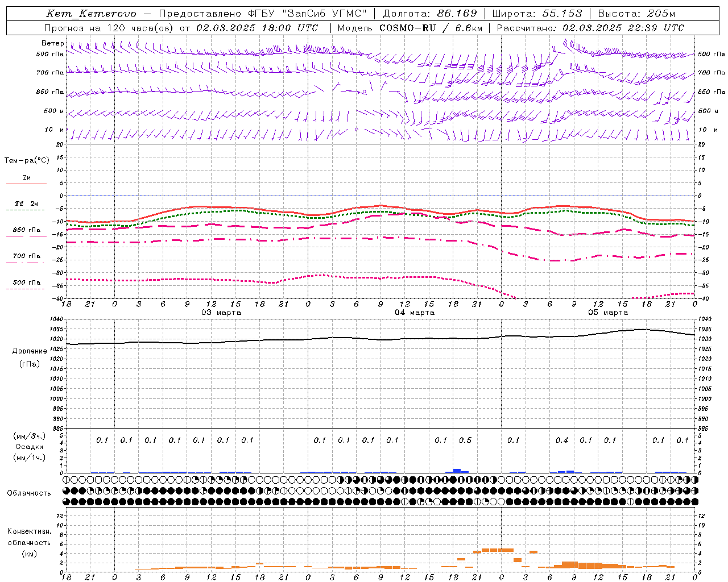Click the '700 гПа' dash-dot temperature legend line
This screenshot has height=582, width=728.
pyautogui.click(x=25, y=263)
